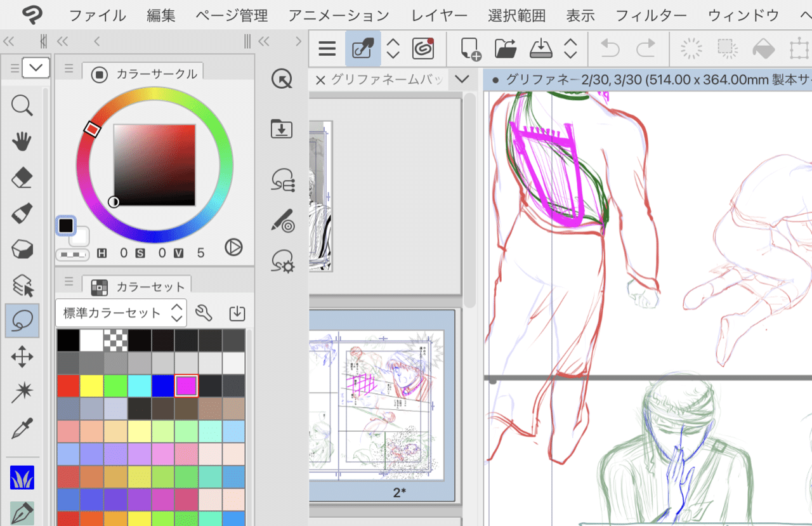Screen dimensions: 812x526
Task: Open the Material download panel icon
Action: point(282,129)
